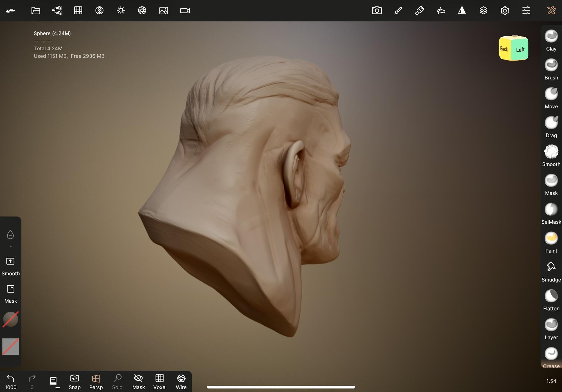Screen dimensions: 562x392
Task: Open the symmetry settings menu
Action: click(462, 11)
